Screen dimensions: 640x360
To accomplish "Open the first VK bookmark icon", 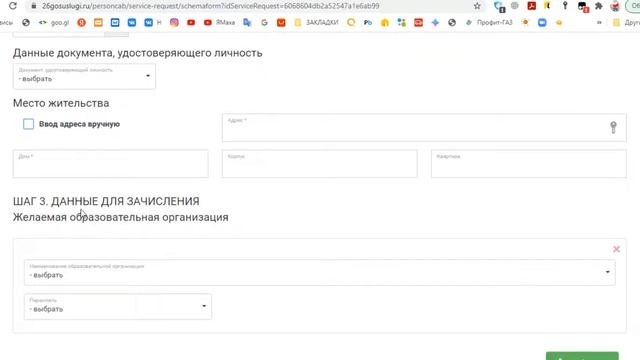I will tap(132, 23).
